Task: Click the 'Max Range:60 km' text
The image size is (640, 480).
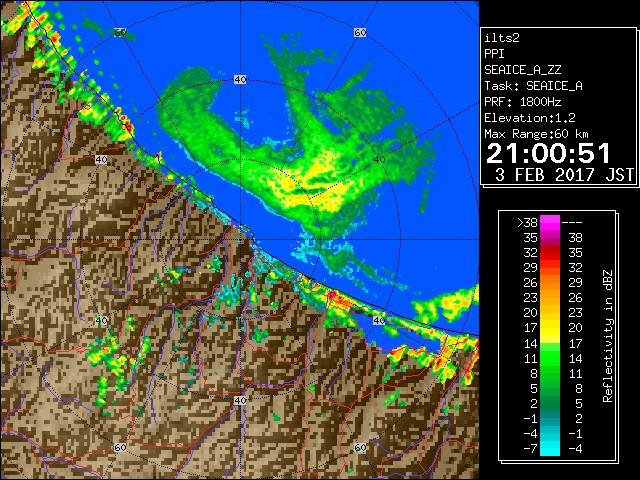Action: click(536, 134)
